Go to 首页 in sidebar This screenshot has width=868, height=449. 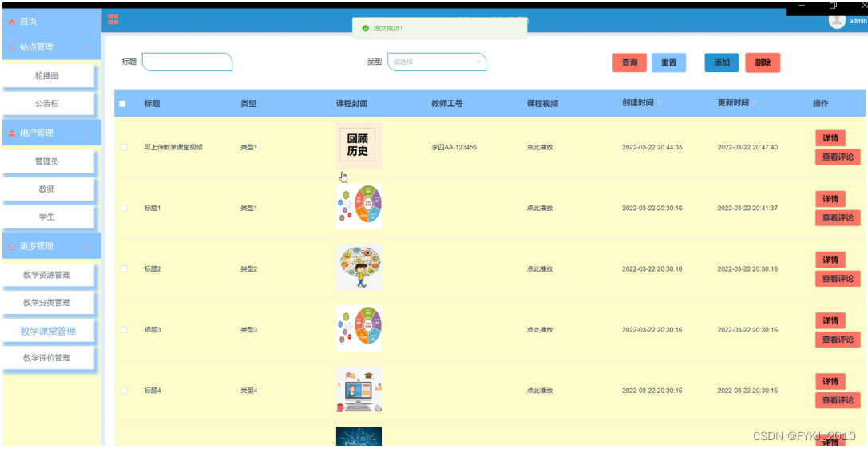point(28,22)
